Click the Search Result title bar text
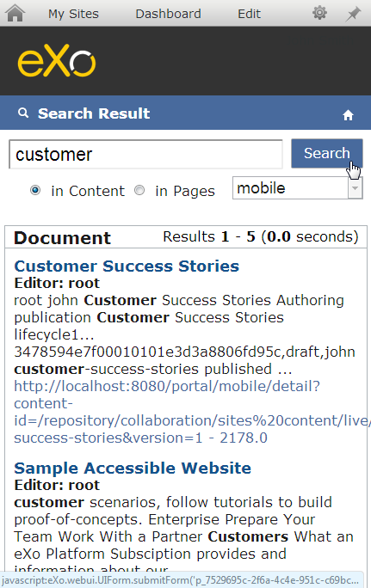Screen dimensions: 371x588 pos(94,113)
